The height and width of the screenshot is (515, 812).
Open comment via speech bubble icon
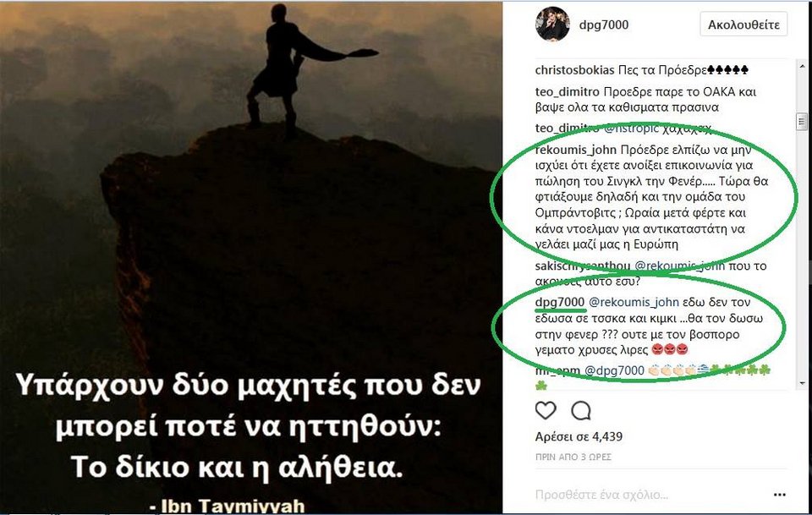[x=581, y=410]
